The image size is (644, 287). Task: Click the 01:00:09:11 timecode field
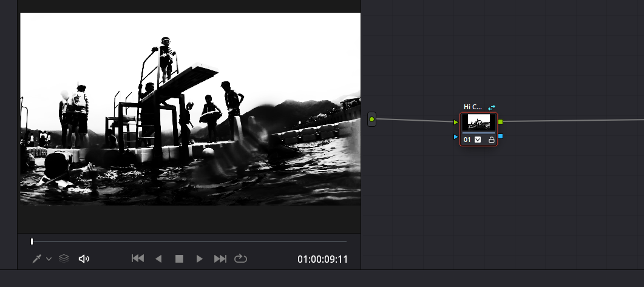322,259
